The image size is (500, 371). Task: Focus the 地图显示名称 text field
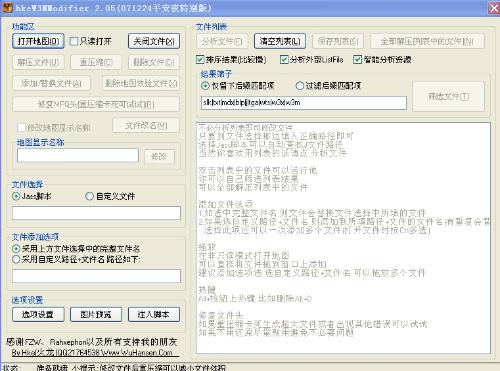(78, 155)
